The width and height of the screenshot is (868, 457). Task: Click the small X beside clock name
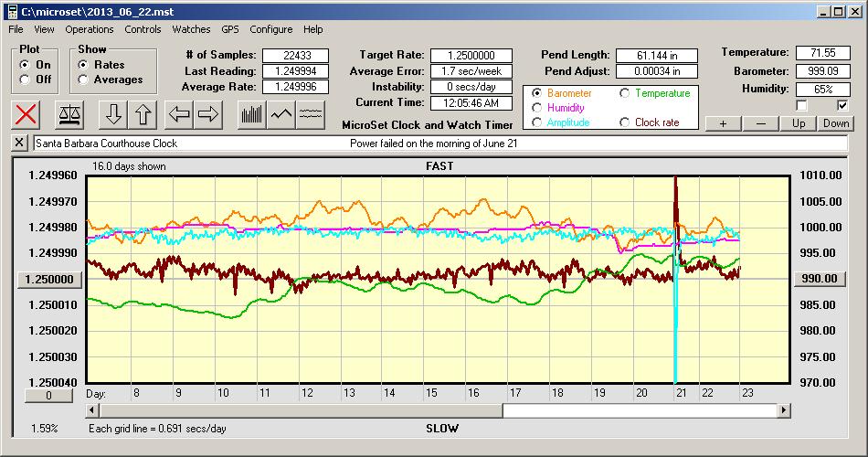(19, 143)
